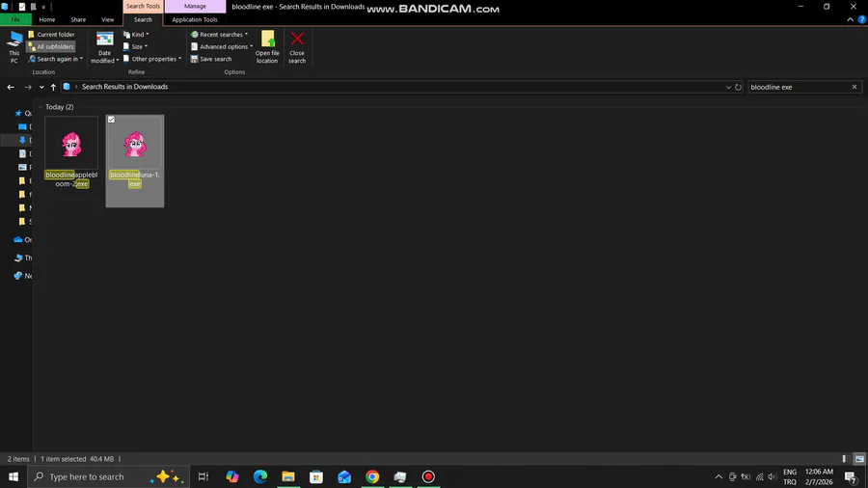Open Quick access in sidebar

[22, 113]
